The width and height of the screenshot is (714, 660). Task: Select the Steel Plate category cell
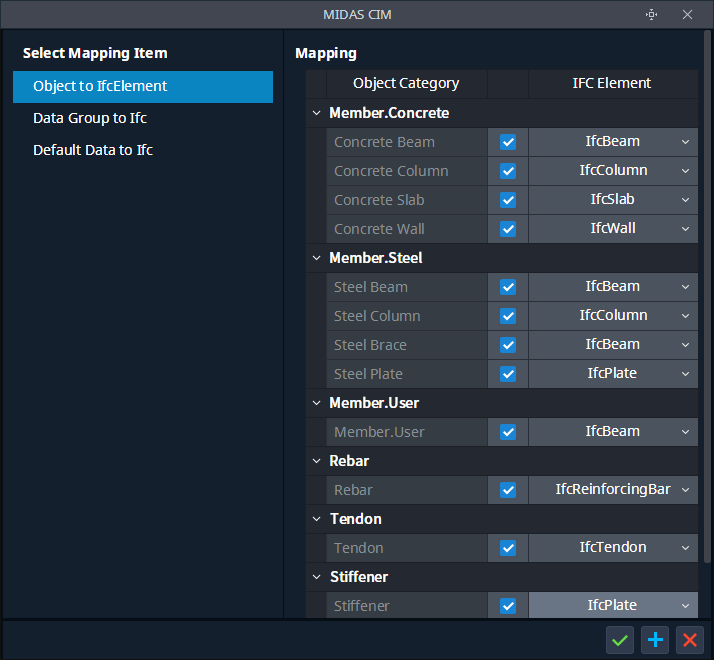tap(407, 374)
